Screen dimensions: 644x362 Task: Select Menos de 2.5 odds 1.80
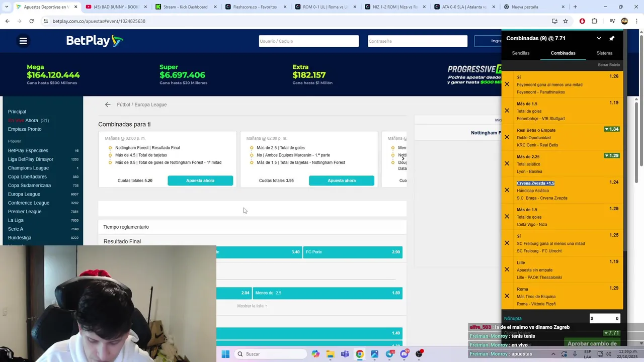tap(328, 293)
